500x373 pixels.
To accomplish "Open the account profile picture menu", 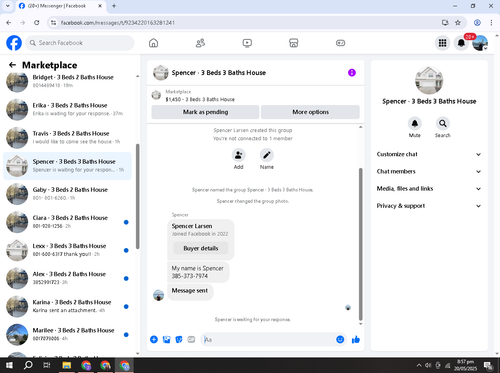I will point(480,43).
